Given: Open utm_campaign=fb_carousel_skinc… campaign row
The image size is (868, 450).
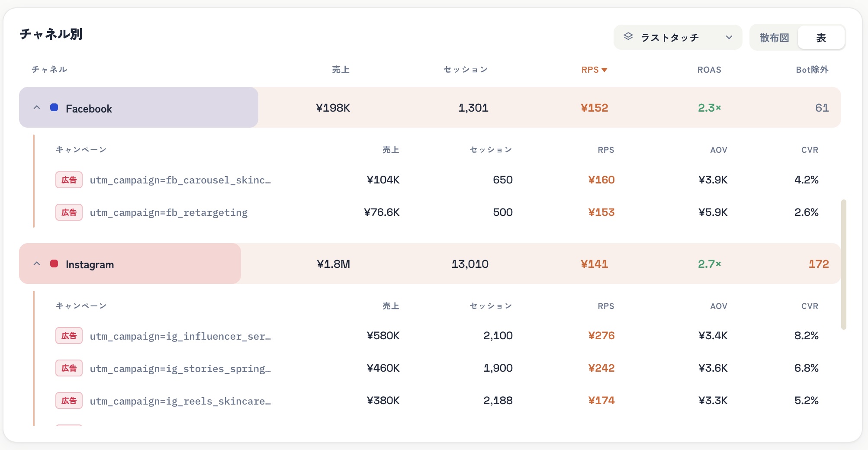Looking at the screenshot, I should pyautogui.click(x=180, y=180).
